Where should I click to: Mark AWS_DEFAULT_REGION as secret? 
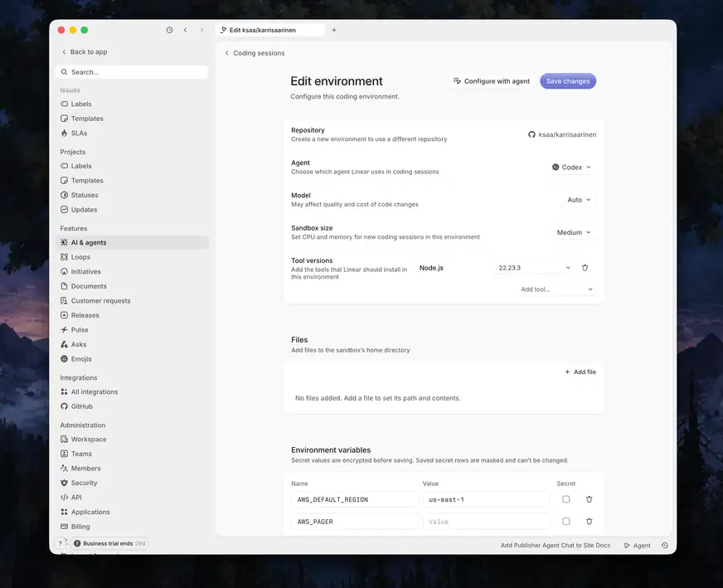point(565,499)
